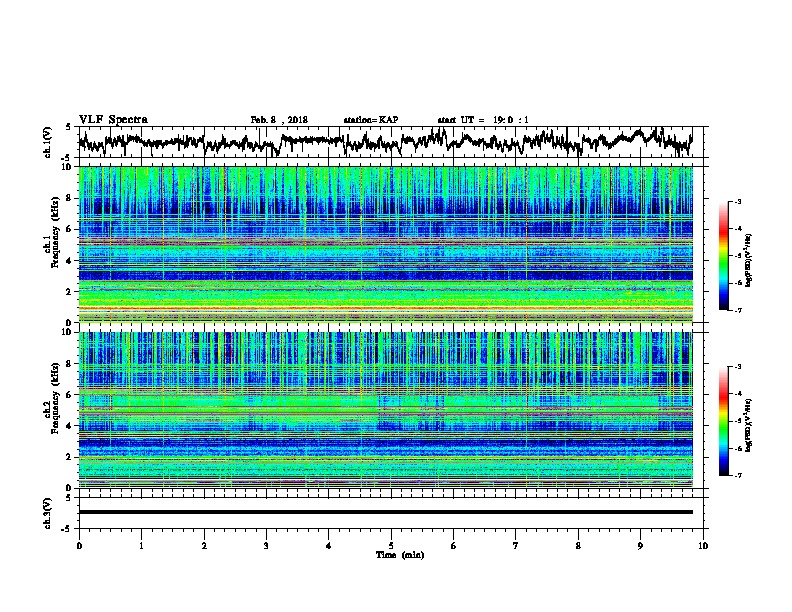This screenshot has height=612, width=792.
Task: Click the "ch.3(V)" axis label
Action: 48,513
